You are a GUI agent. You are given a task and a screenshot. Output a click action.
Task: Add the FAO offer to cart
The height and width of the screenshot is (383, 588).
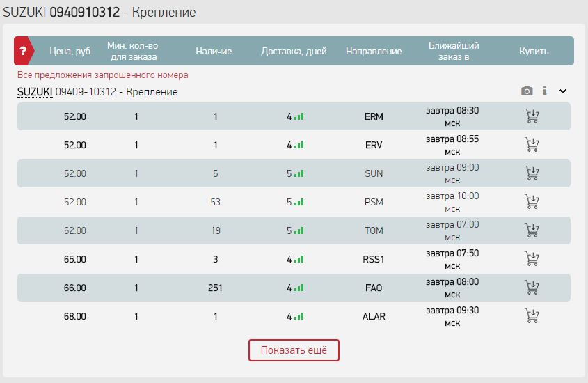click(x=532, y=288)
